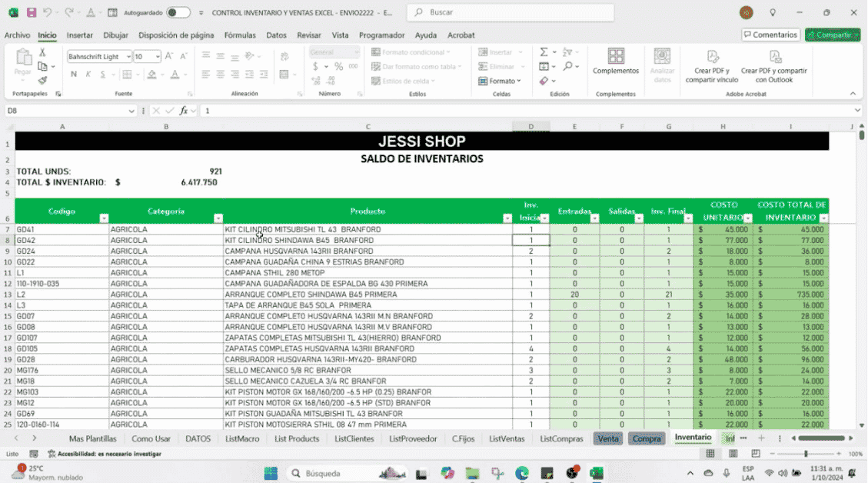Open the font name Bahnschrift Light dropdown
The height and width of the screenshot is (483, 868).
pyautogui.click(x=128, y=56)
